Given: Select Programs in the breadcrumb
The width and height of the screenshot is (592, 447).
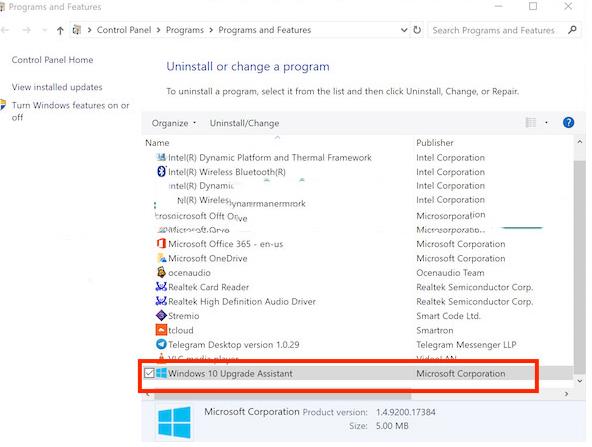Looking at the screenshot, I should click(185, 30).
